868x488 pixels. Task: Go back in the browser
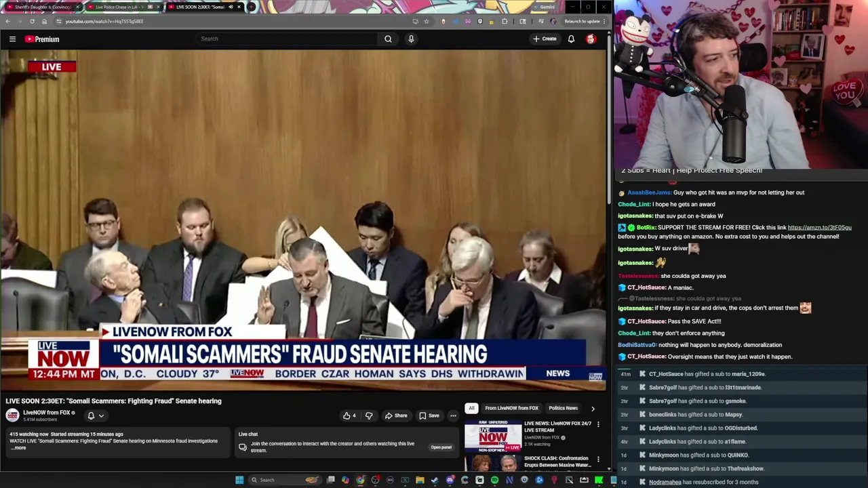[x=7, y=22]
